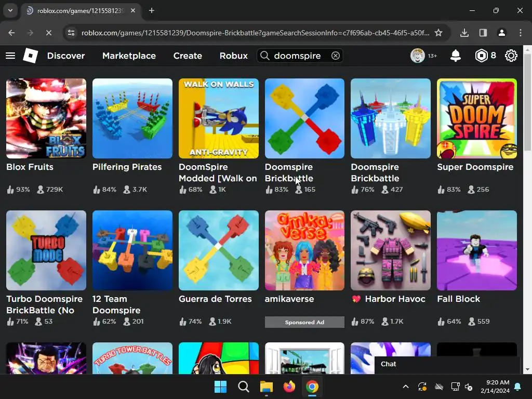Open the Super Doomspire thumbnail
This screenshot has width=532, height=399.
pyautogui.click(x=477, y=118)
